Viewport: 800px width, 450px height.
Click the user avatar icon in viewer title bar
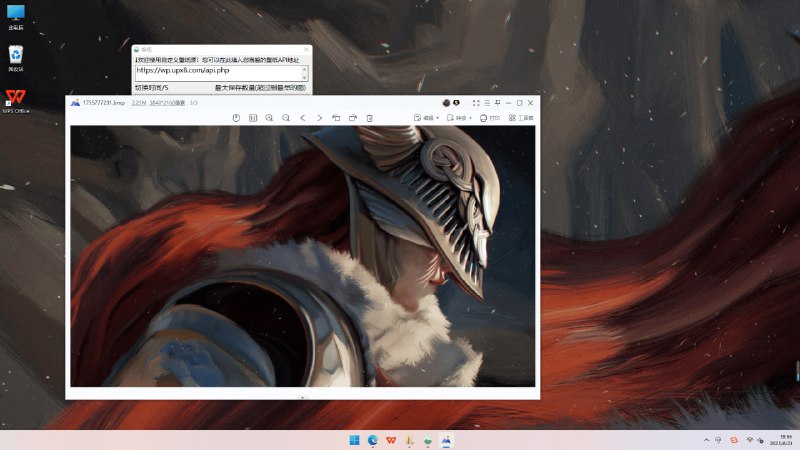click(446, 103)
